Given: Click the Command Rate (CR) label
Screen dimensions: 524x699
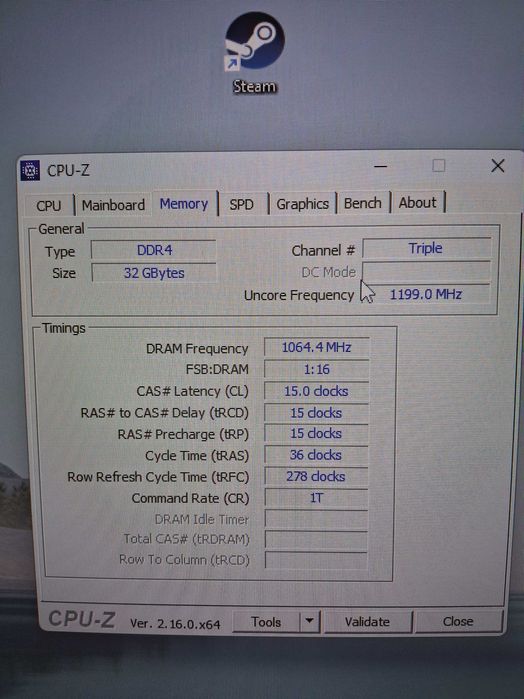Looking at the screenshot, I should coord(190,498).
